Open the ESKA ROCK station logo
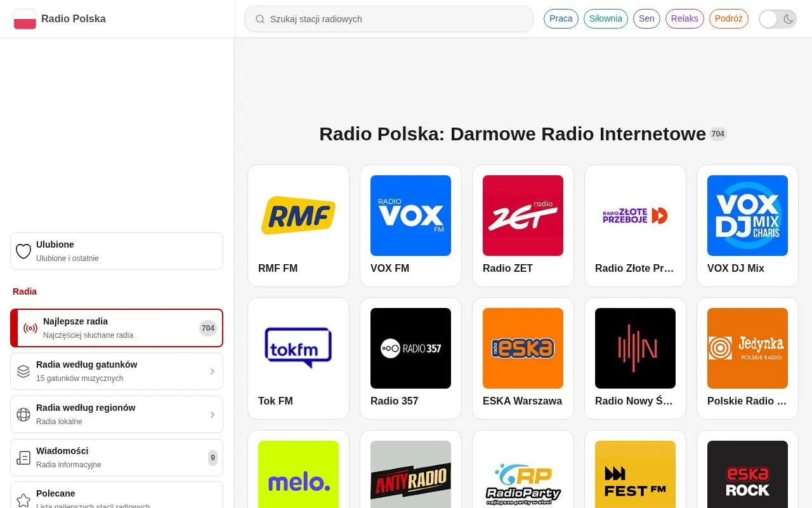This screenshot has width=812, height=508. 747,474
